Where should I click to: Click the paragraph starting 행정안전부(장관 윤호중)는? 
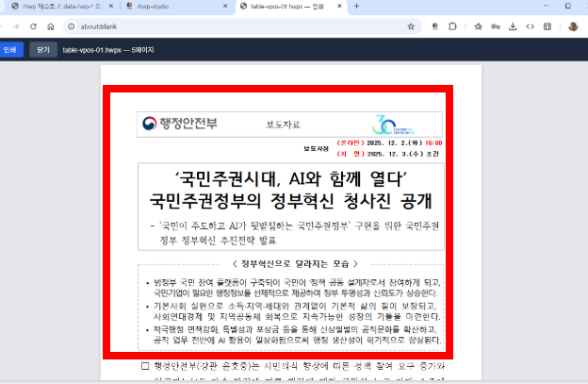click(x=300, y=366)
